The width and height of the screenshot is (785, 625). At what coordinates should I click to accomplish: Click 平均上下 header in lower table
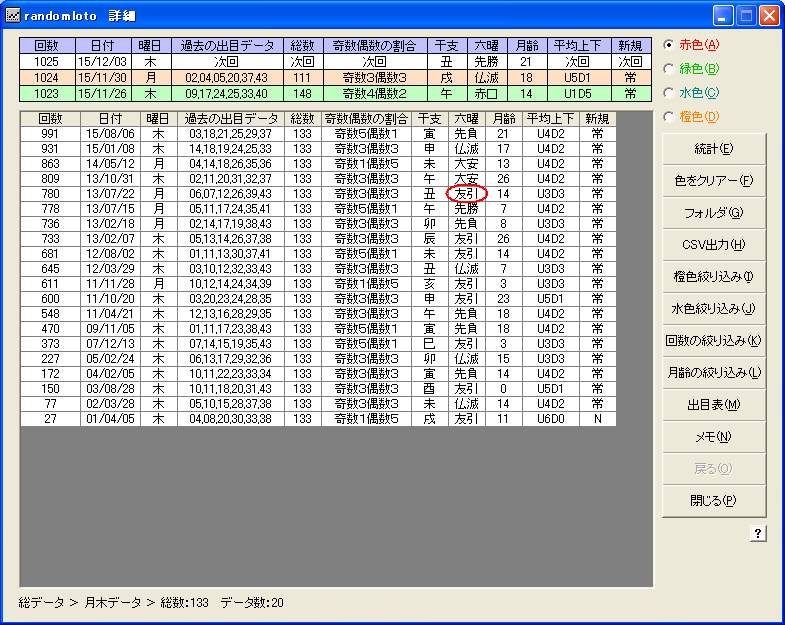pyautogui.click(x=551, y=119)
